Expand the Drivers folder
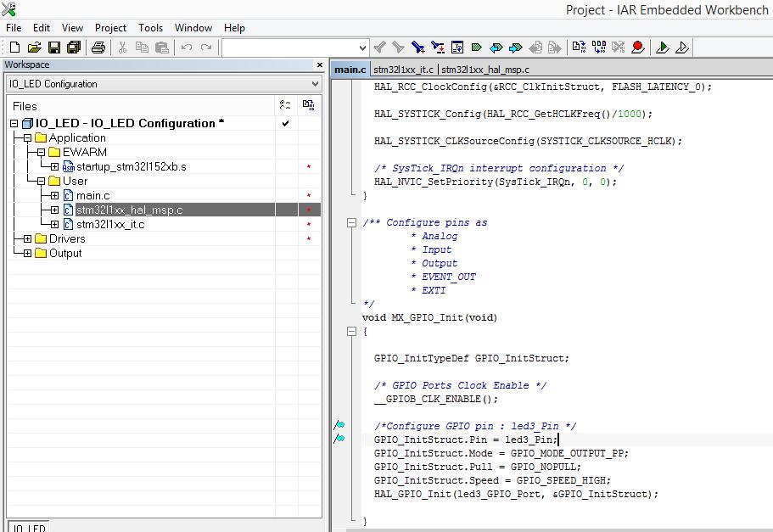This screenshot has width=773, height=532. tap(28, 239)
